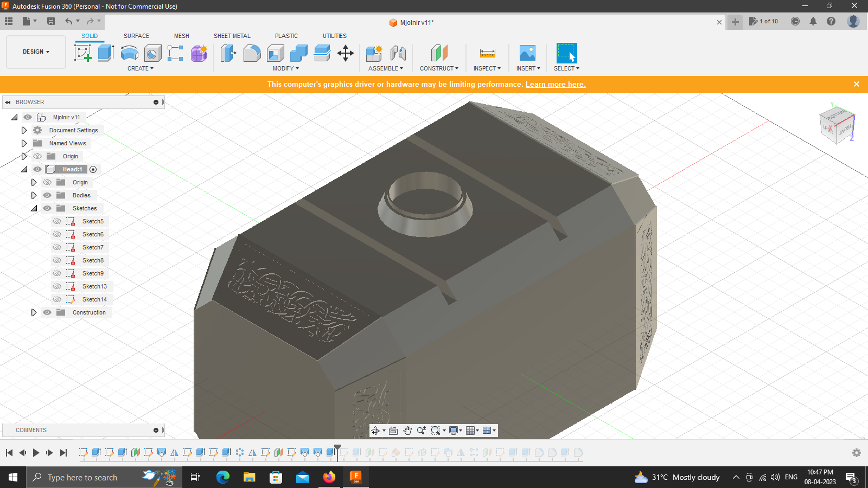
Task: Click the timeline Play button
Action: [36, 453]
